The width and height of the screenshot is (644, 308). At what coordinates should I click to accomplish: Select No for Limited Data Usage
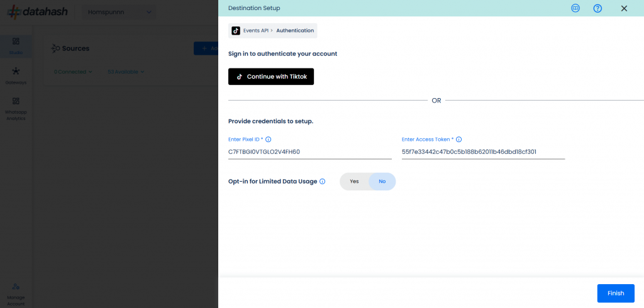point(382,182)
